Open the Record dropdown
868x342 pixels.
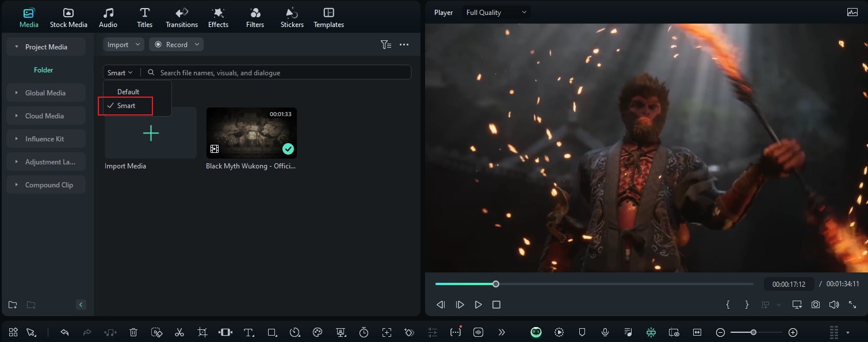pyautogui.click(x=176, y=44)
